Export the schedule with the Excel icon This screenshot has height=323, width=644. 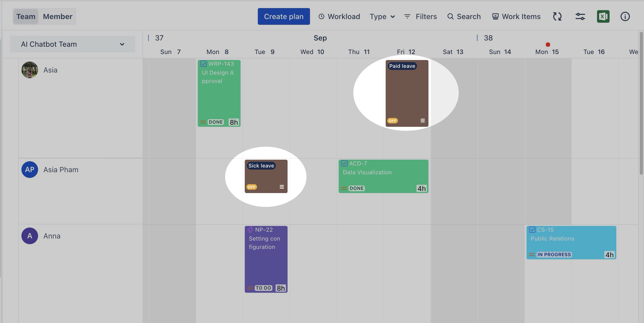pyautogui.click(x=603, y=16)
